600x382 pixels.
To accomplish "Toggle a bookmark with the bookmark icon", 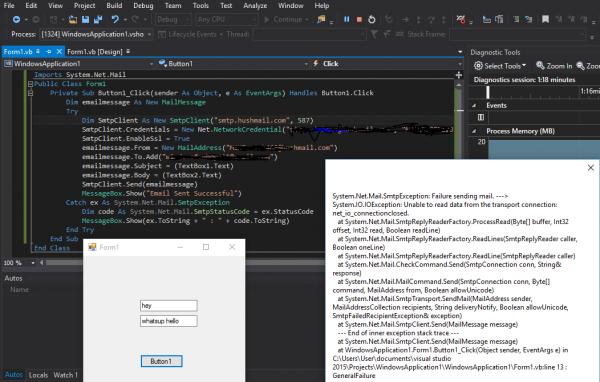I will click(x=545, y=20).
